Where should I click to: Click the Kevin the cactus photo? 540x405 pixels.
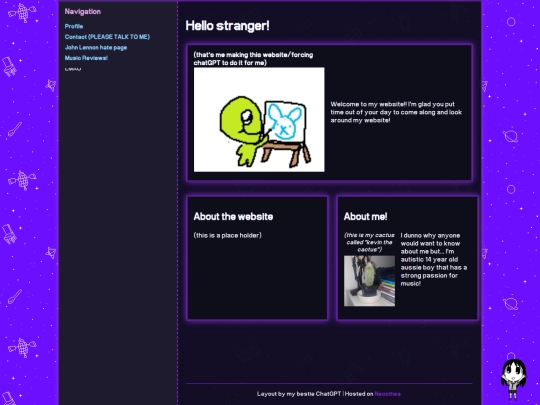pos(369,281)
